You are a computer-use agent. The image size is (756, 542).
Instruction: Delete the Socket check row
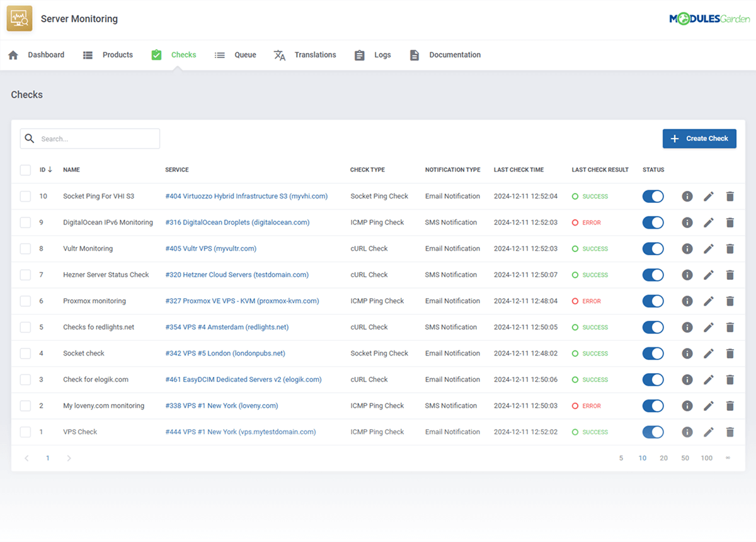pyautogui.click(x=730, y=354)
